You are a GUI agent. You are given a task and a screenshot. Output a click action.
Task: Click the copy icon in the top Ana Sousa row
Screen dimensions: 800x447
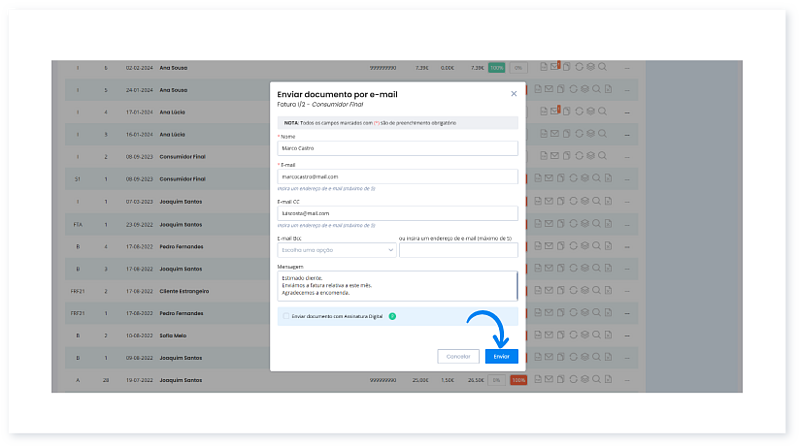(x=564, y=67)
